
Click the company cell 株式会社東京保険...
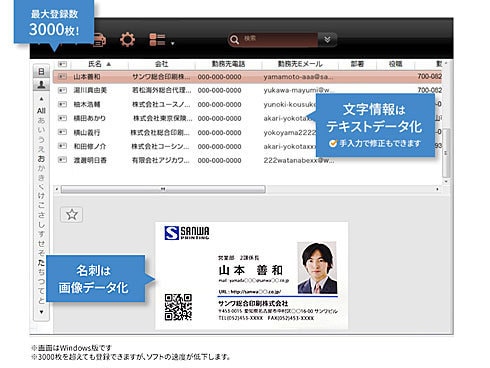coord(163,118)
